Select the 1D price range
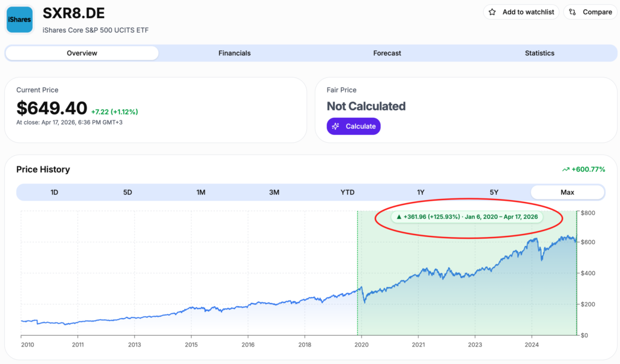620x364 pixels. tap(54, 192)
